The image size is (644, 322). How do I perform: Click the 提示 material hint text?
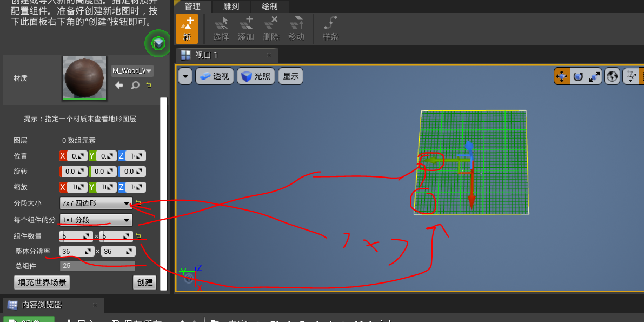(x=80, y=119)
